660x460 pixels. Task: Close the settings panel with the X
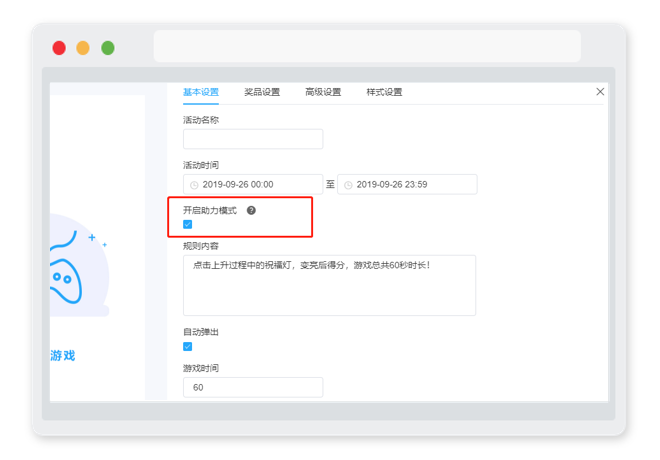click(x=600, y=92)
